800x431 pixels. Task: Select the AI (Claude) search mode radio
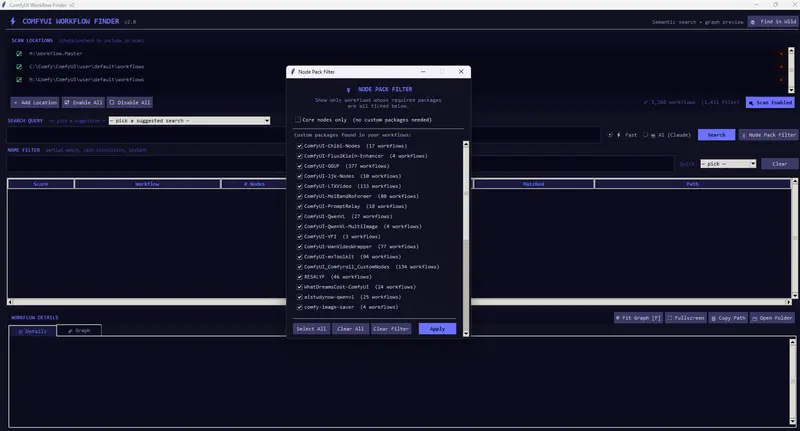tap(645, 135)
